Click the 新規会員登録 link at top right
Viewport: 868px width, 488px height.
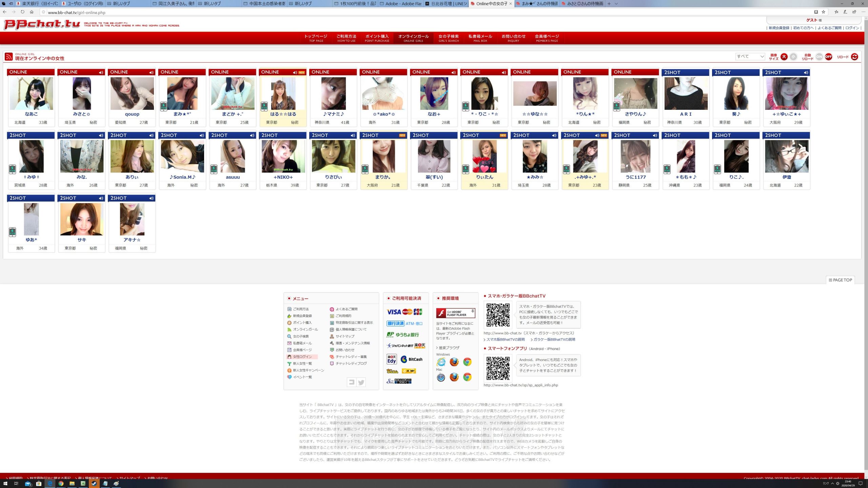(x=778, y=28)
